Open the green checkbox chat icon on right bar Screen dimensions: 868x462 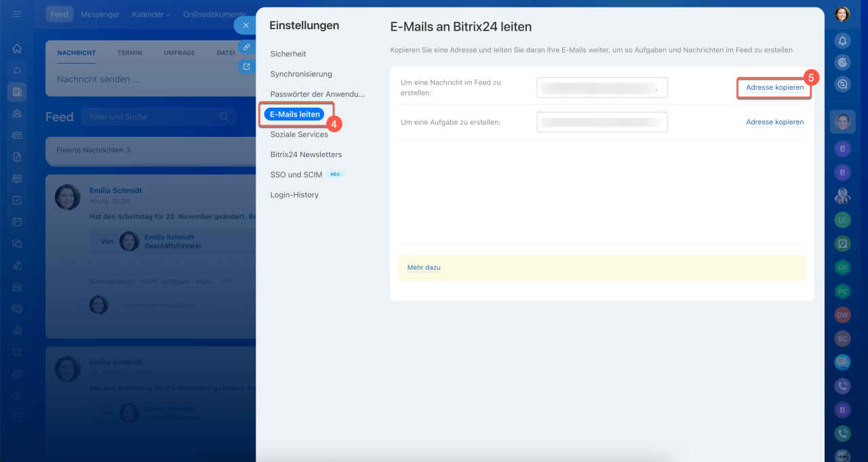tap(842, 244)
